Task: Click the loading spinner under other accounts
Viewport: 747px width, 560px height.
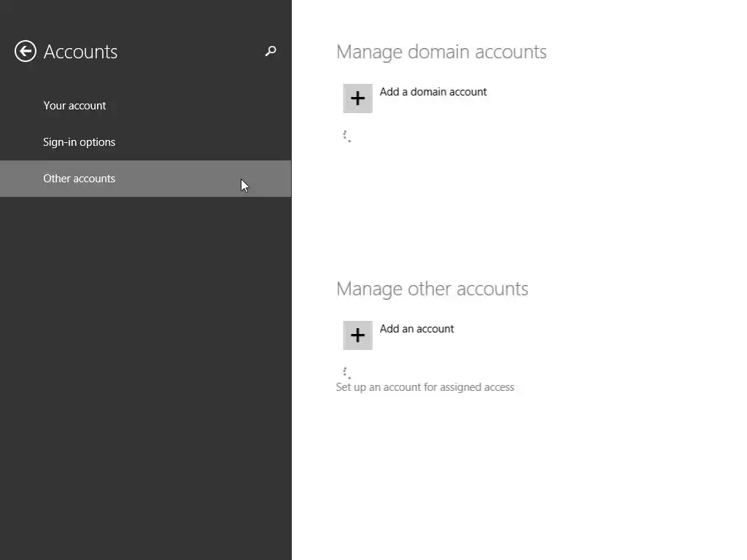Action: 347,373
